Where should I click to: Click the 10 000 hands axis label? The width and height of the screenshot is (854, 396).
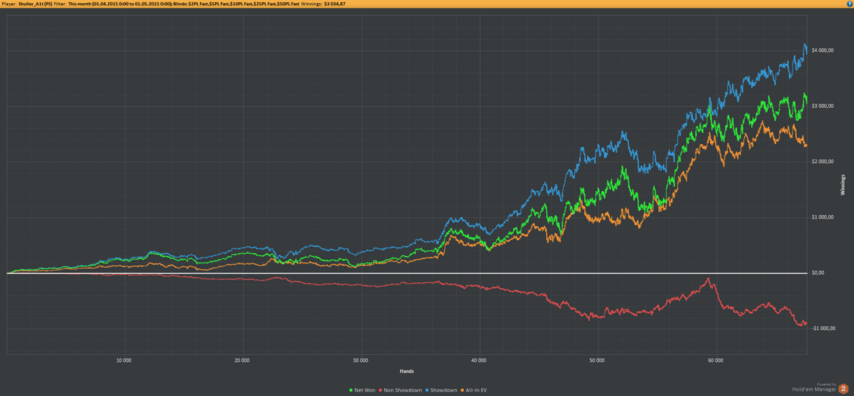pyautogui.click(x=124, y=360)
